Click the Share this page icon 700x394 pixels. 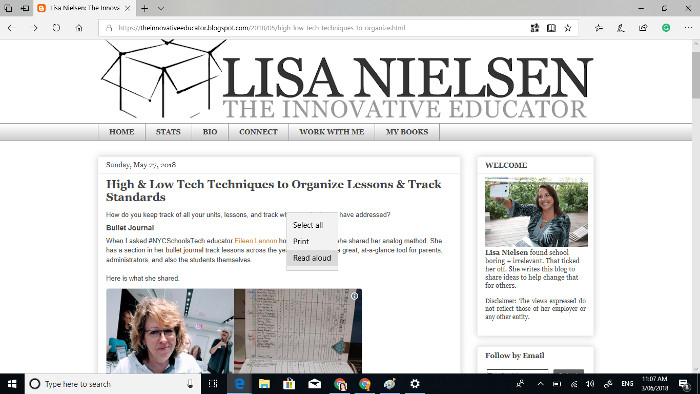click(x=643, y=28)
